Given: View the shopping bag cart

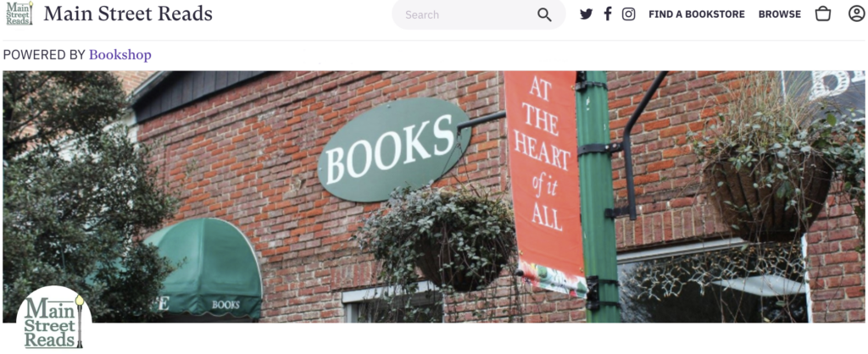Looking at the screenshot, I should pyautogui.click(x=823, y=14).
